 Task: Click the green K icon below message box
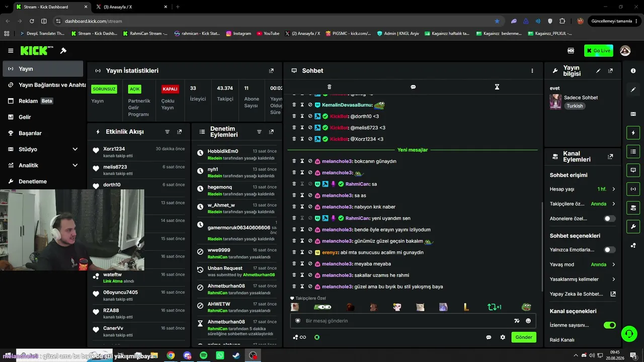coord(317,337)
